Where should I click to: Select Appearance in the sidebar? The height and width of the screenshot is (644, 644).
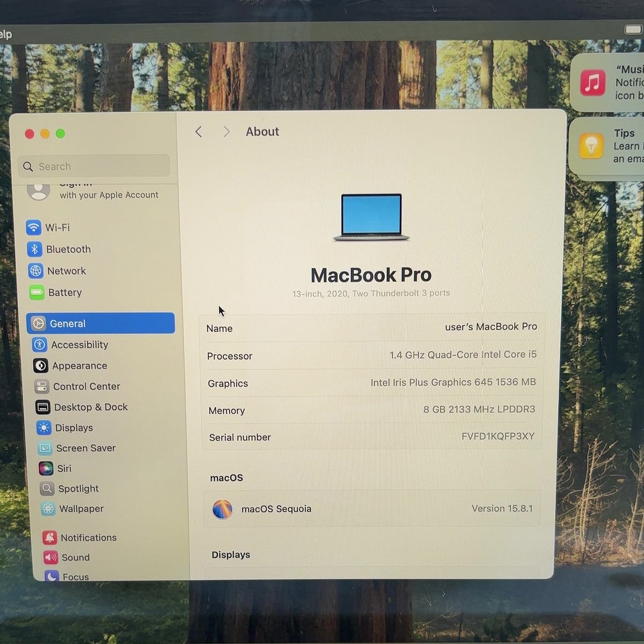point(70,365)
